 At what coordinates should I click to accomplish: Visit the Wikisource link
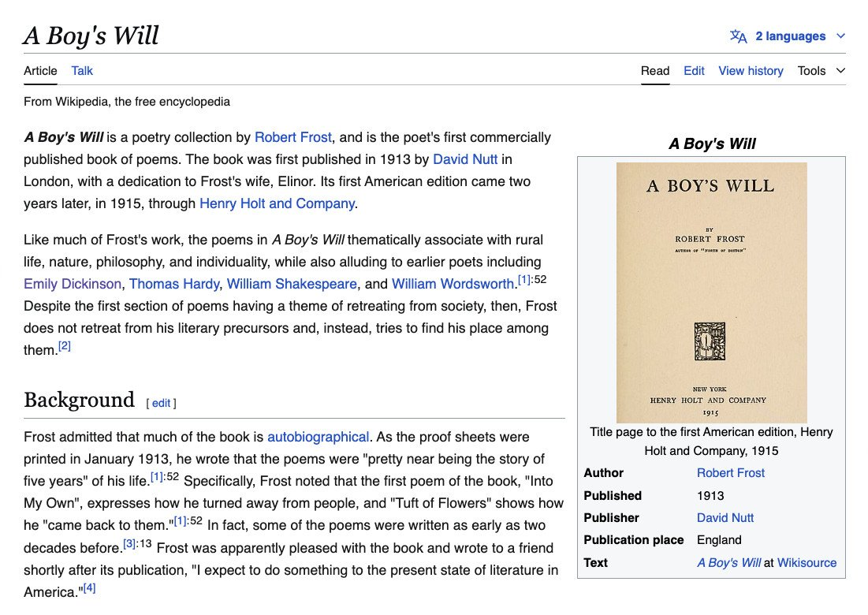tap(807, 562)
